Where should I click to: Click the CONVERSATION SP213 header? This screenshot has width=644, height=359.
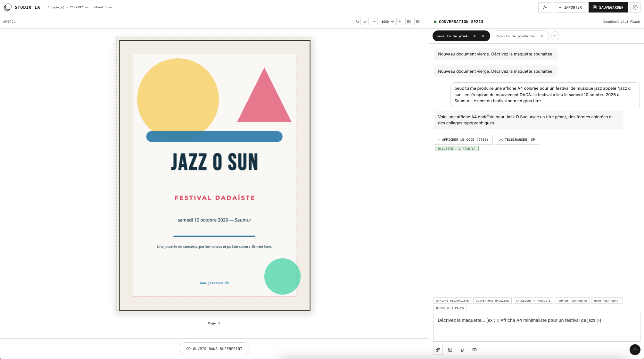[461, 22]
